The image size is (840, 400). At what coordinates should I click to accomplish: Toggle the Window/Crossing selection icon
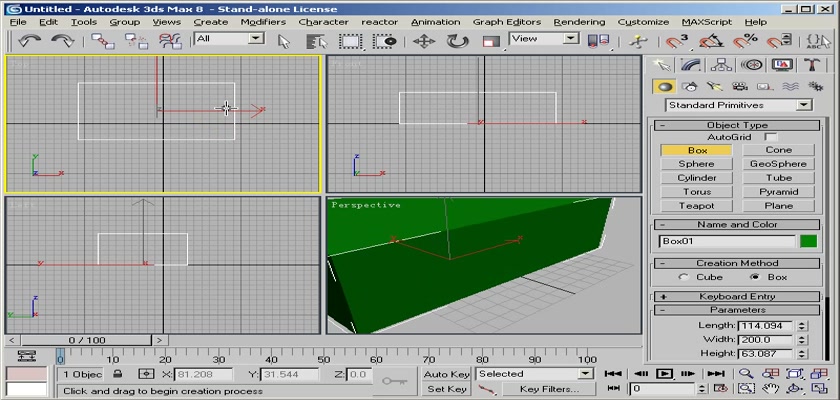click(385, 41)
